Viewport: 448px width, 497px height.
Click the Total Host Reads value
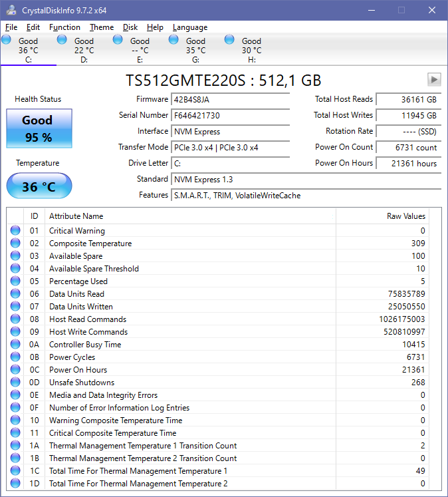coord(408,100)
